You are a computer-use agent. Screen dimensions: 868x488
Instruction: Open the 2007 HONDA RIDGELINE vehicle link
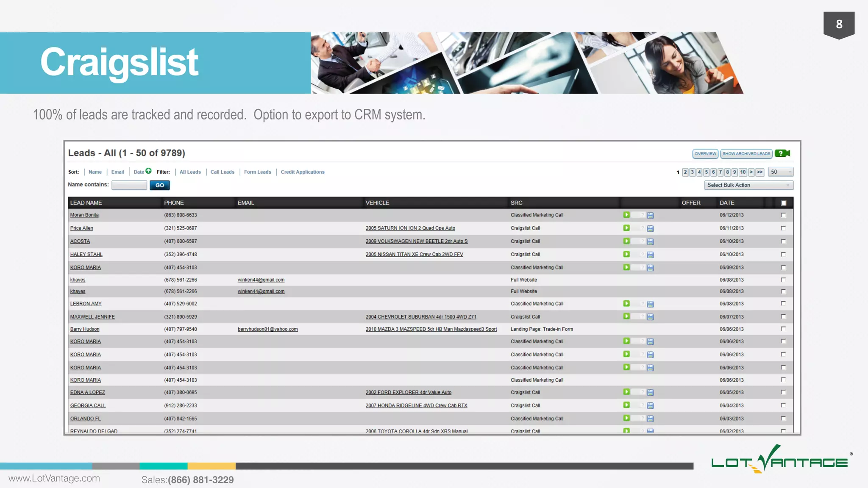[x=416, y=405]
